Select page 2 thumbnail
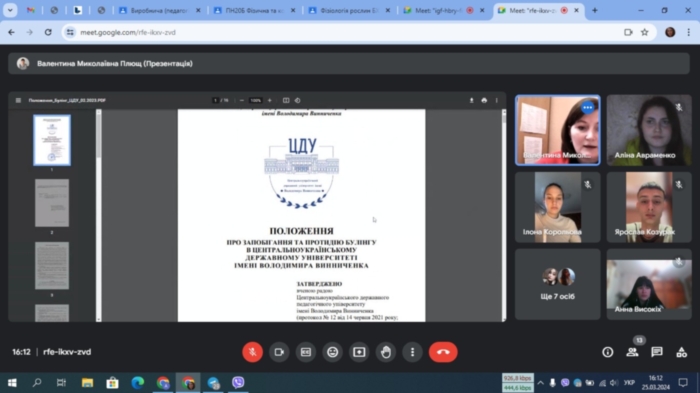This screenshot has height=393, width=700. pos(52,203)
